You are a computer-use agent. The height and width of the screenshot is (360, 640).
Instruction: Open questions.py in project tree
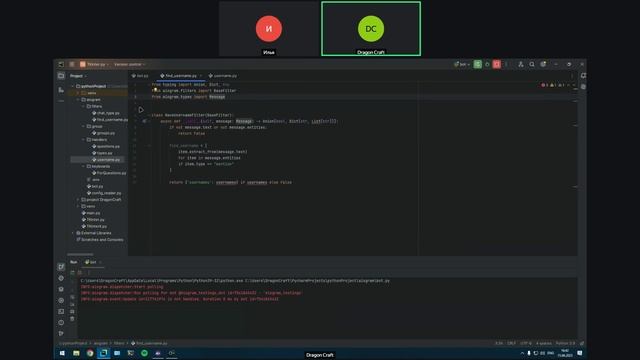[106, 146]
